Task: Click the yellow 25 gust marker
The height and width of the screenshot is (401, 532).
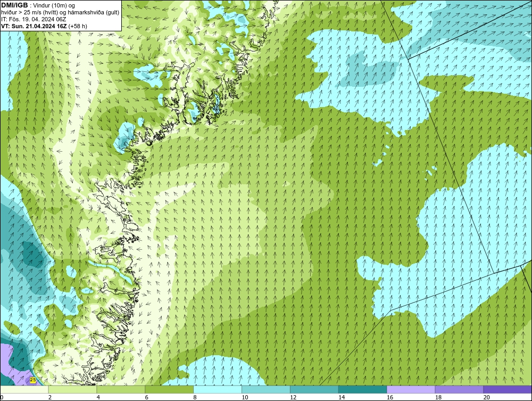Action: [33, 380]
